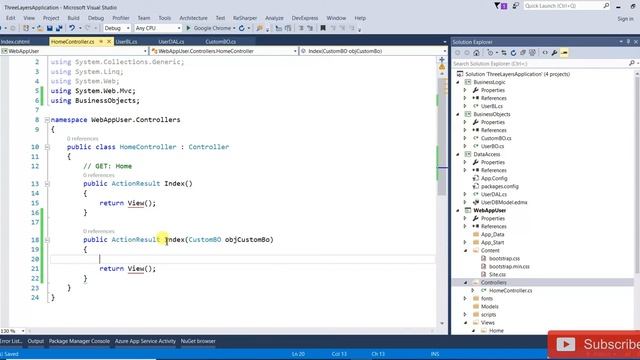Click the search magnifier in Solution Explorer
The width and height of the screenshot is (640, 360).
pyautogui.click(x=631, y=63)
